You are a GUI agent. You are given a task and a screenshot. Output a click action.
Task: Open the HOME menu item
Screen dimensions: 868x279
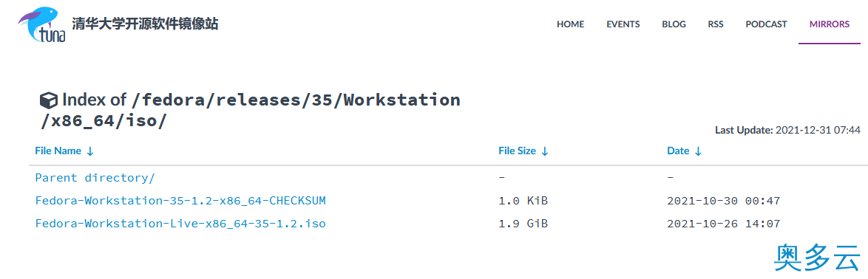pyautogui.click(x=570, y=24)
